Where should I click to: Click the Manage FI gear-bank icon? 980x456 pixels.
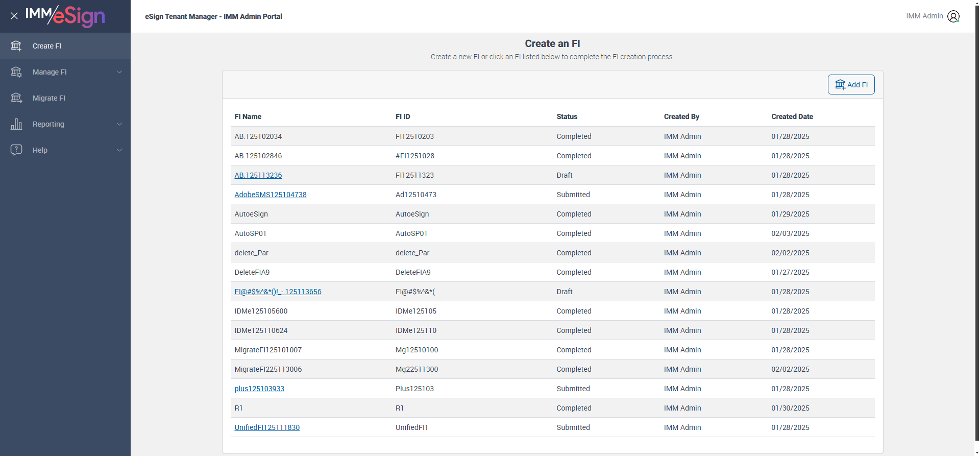tap(16, 72)
